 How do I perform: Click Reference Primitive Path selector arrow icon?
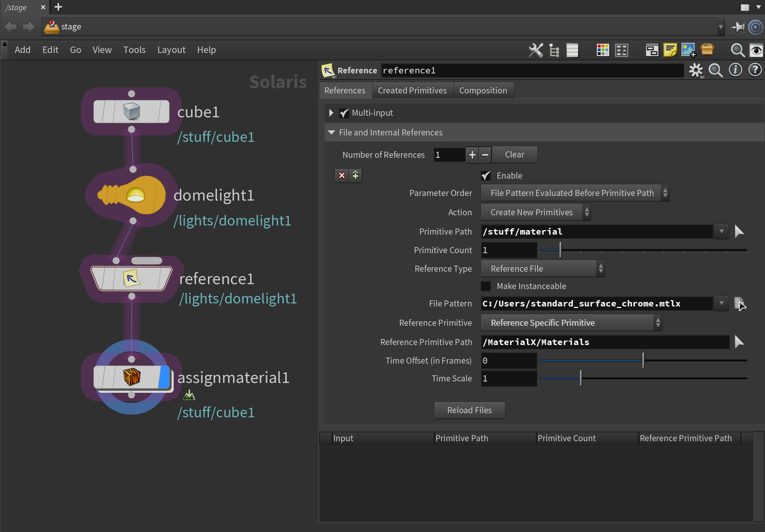point(739,342)
